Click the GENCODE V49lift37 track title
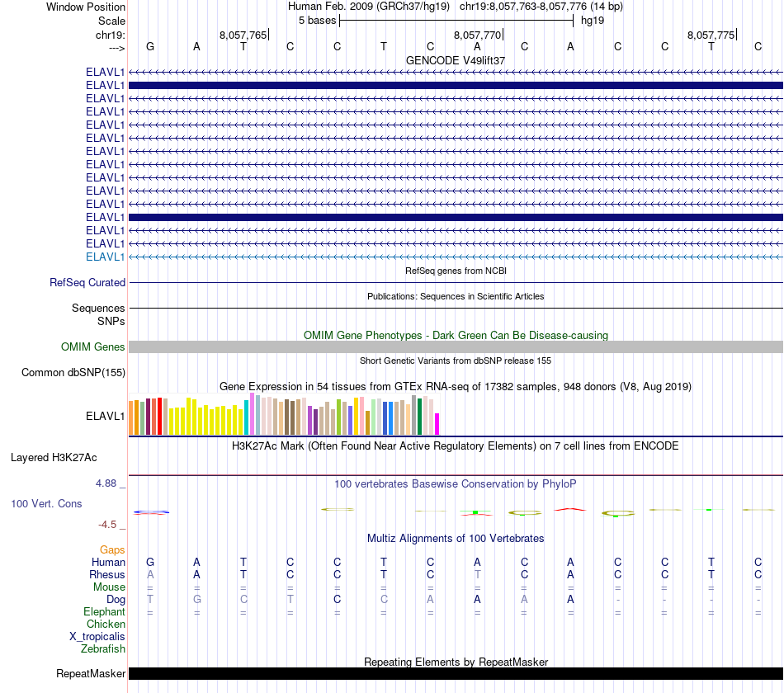This screenshot has height=693, width=784. [456, 60]
